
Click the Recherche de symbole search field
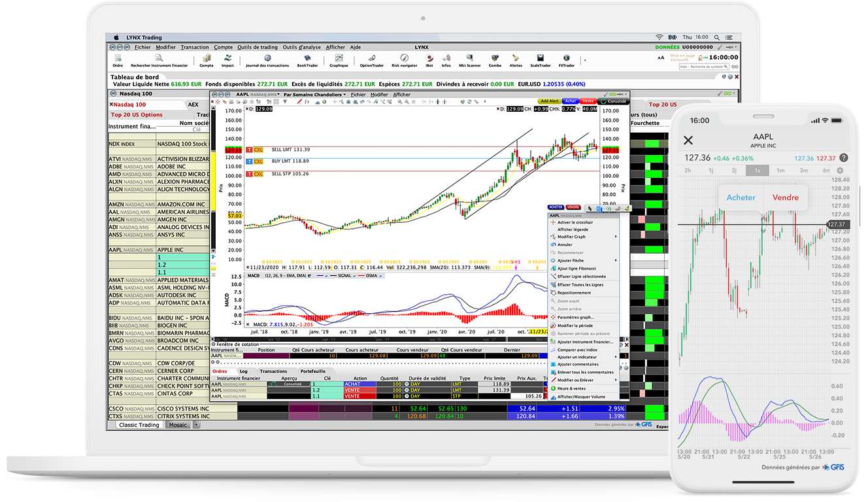(x=705, y=67)
